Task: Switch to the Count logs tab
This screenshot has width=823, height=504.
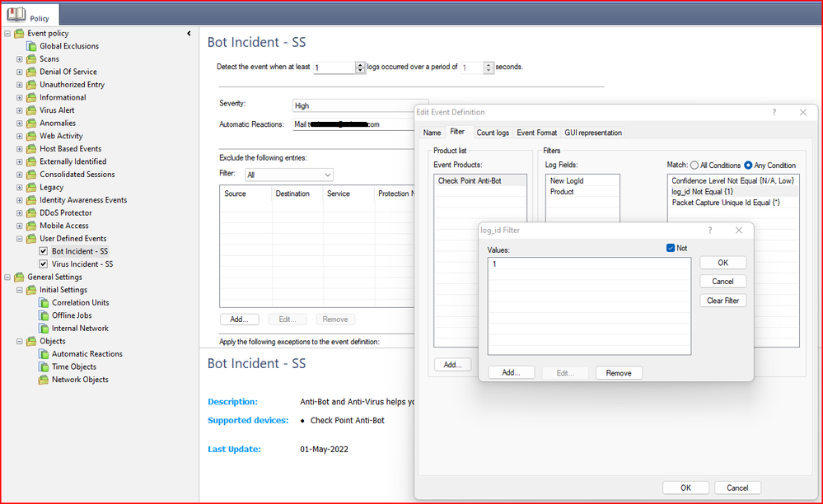Action: click(493, 133)
